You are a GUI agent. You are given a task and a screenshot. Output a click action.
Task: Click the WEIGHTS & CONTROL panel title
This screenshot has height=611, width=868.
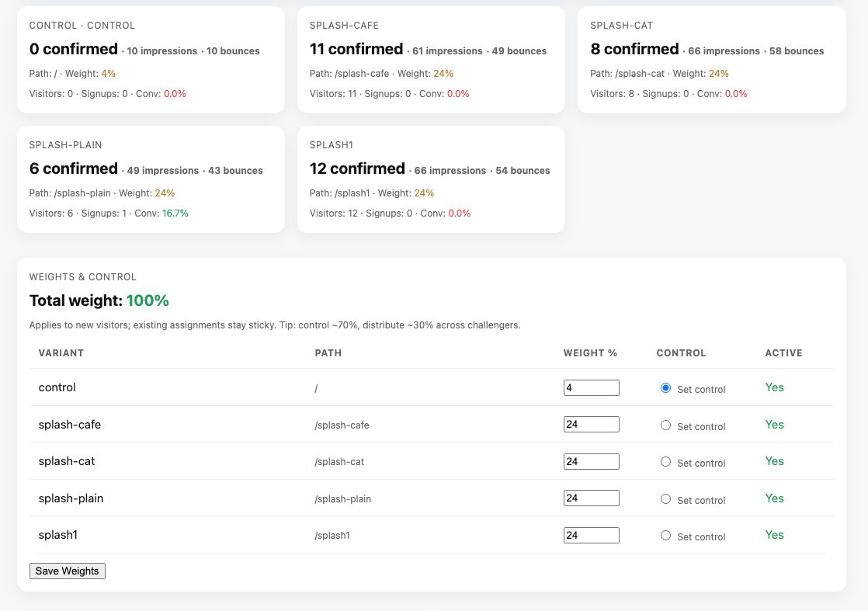[83, 277]
